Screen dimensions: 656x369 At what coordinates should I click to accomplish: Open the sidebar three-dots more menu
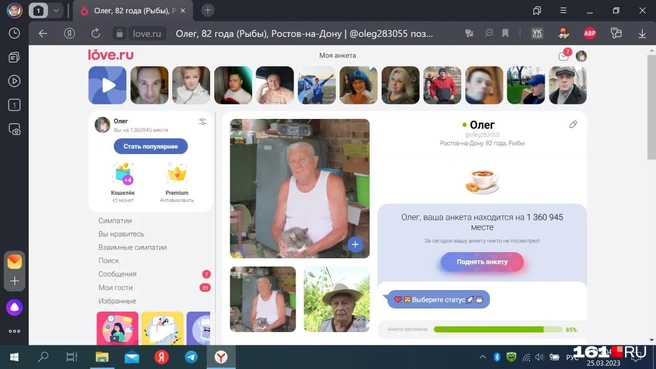tap(14, 331)
